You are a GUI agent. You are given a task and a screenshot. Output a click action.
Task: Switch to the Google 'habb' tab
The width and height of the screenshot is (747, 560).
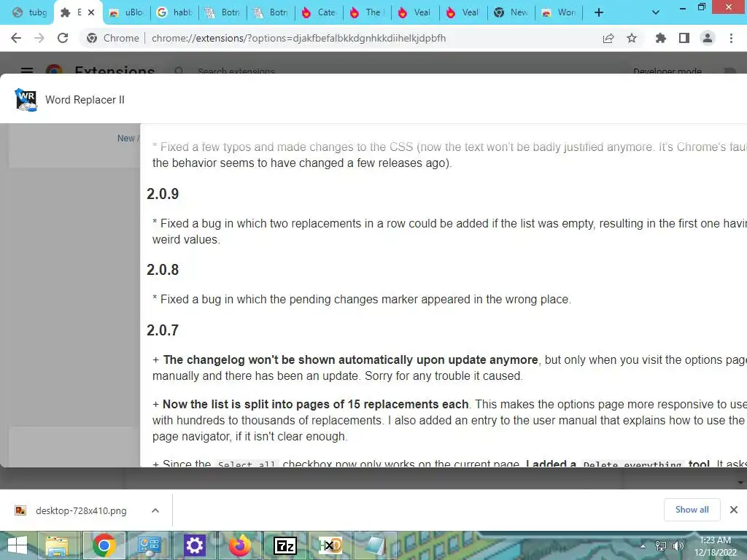coord(174,12)
